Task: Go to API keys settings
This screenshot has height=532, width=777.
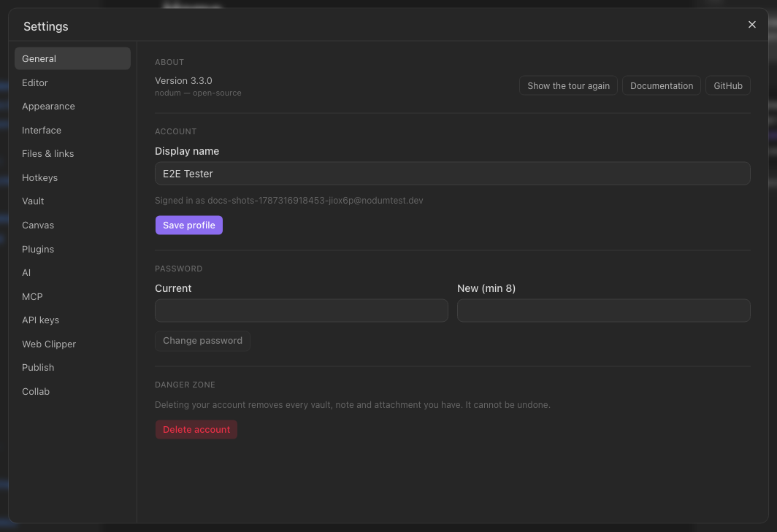Action: coord(72,320)
